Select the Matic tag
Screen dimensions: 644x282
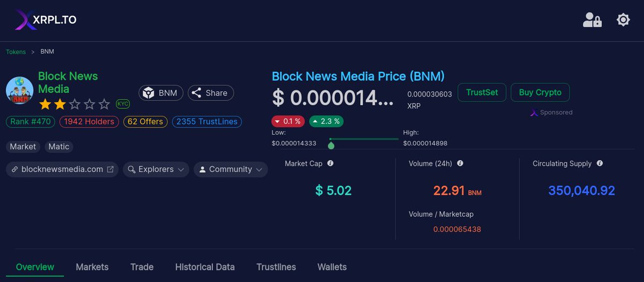(59, 146)
